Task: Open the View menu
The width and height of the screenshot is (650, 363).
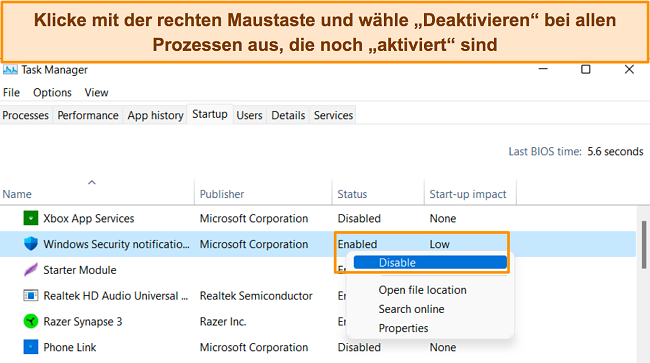Action: coord(97,92)
